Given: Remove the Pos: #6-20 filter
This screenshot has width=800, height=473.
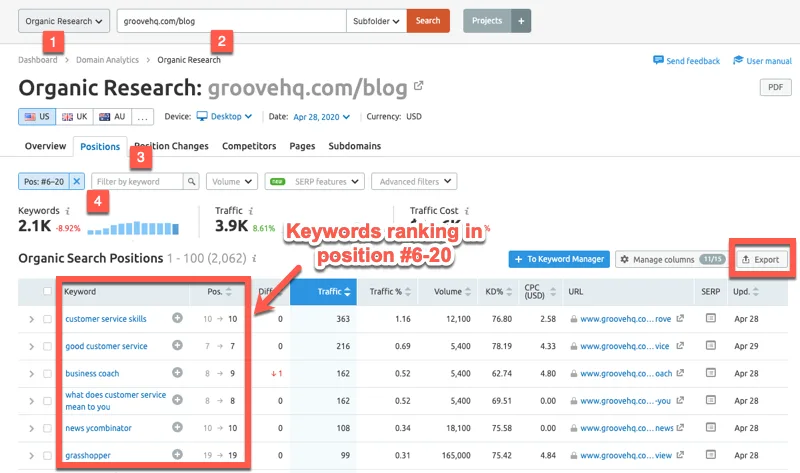Looking at the screenshot, I should click(77, 181).
